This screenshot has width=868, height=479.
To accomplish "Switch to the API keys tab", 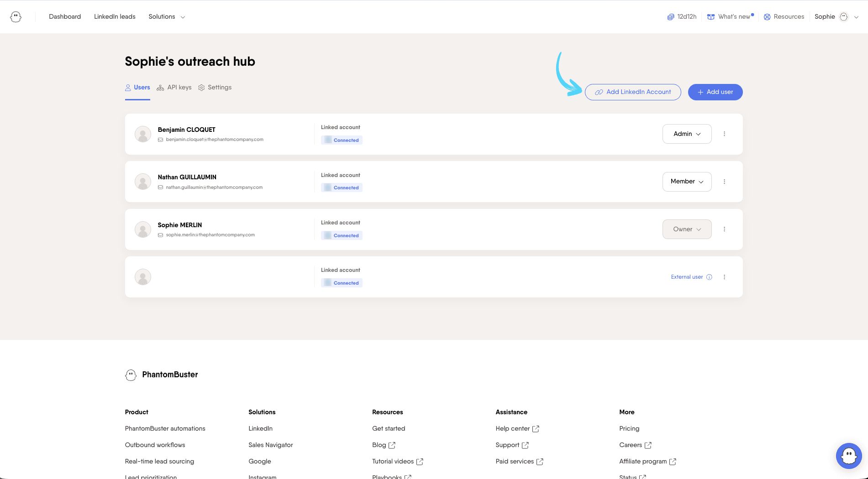I will coord(174,87).
